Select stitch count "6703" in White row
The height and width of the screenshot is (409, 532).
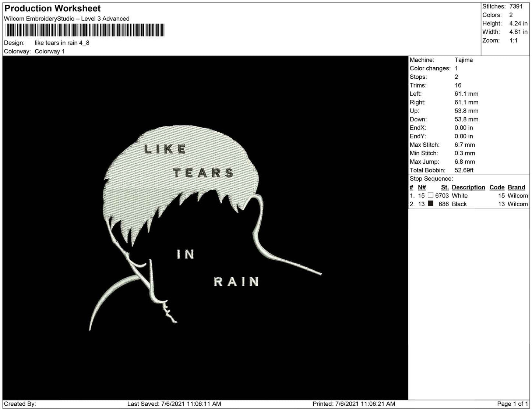point(442,196)
